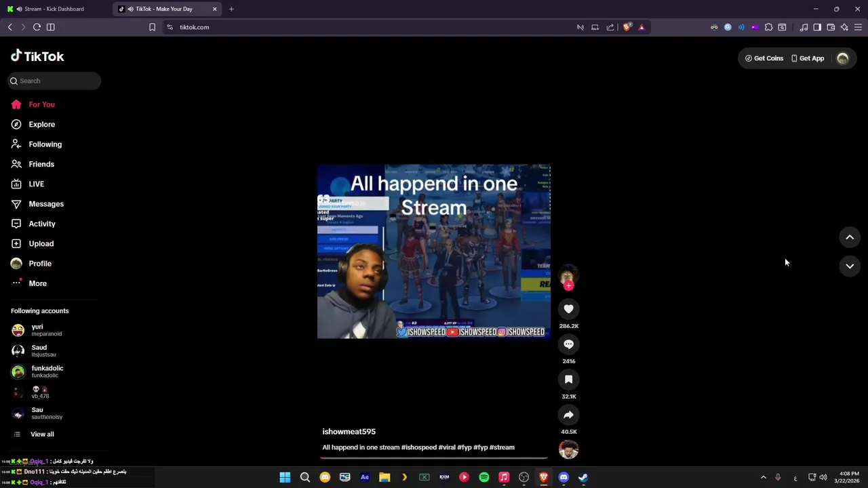Close the TikTok - Make Your Day tab
Image resolution: width=868 pixels, height=488 pixels.
click(x=215, y=9)
